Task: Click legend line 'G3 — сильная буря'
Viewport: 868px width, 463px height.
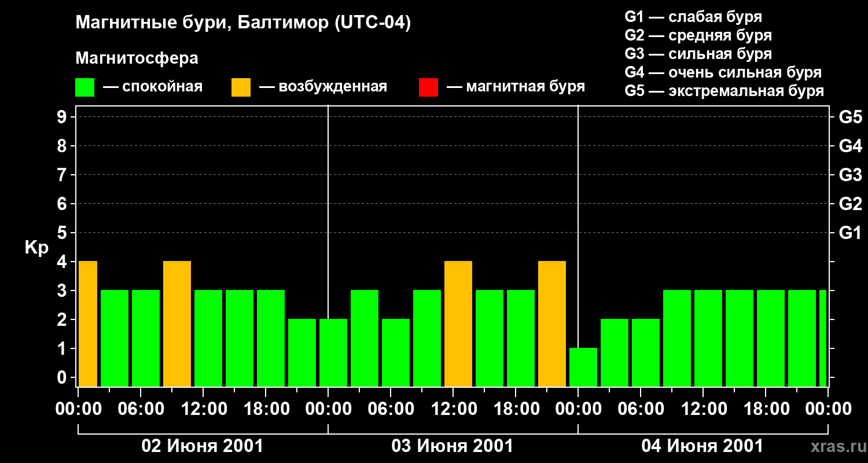Action: tap(698, 54)
